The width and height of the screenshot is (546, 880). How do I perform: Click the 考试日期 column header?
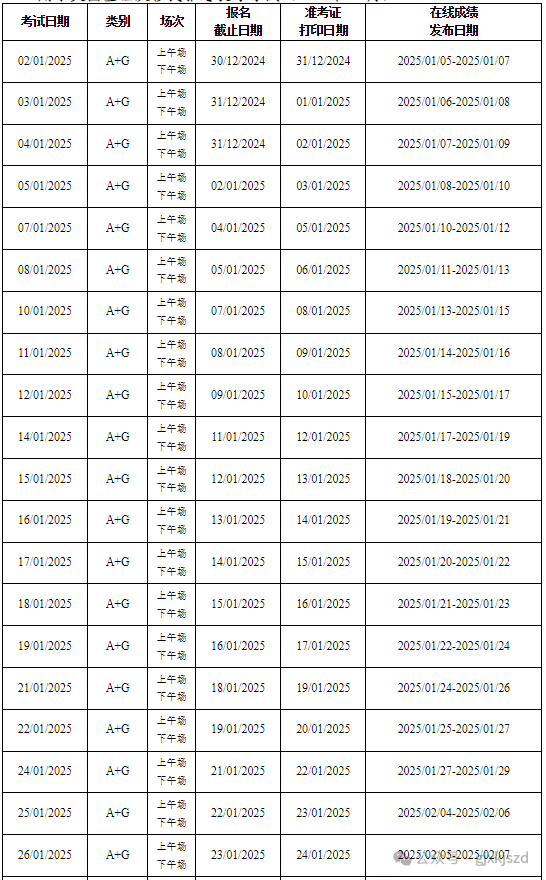(x=45, y=21)
